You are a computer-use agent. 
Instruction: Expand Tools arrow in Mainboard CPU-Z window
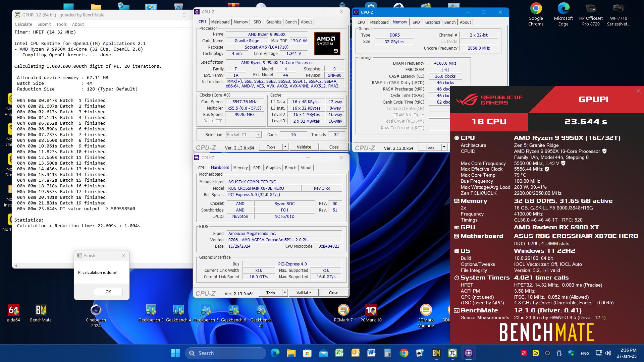pos(285,293)
